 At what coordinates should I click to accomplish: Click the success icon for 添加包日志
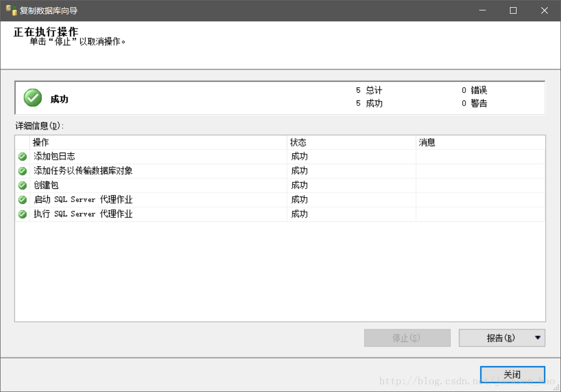[23, 156]
